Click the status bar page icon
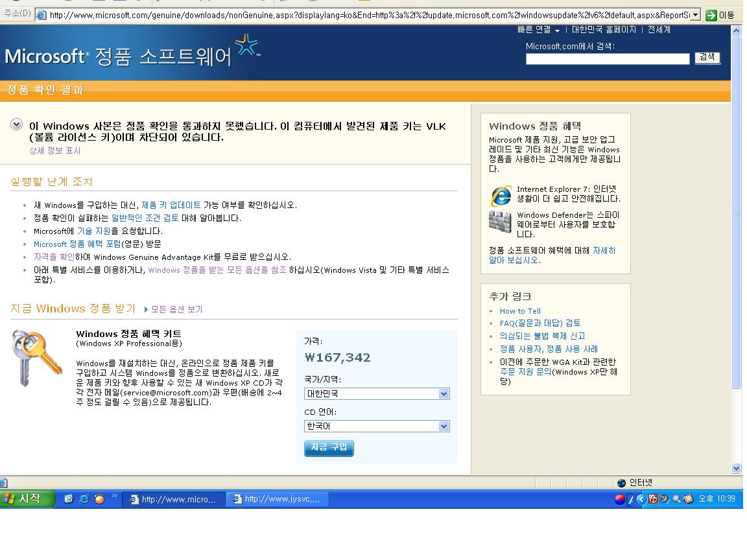The height and width of the screenshot is (560, 747). pyautogui.click(x=3, y=483)
